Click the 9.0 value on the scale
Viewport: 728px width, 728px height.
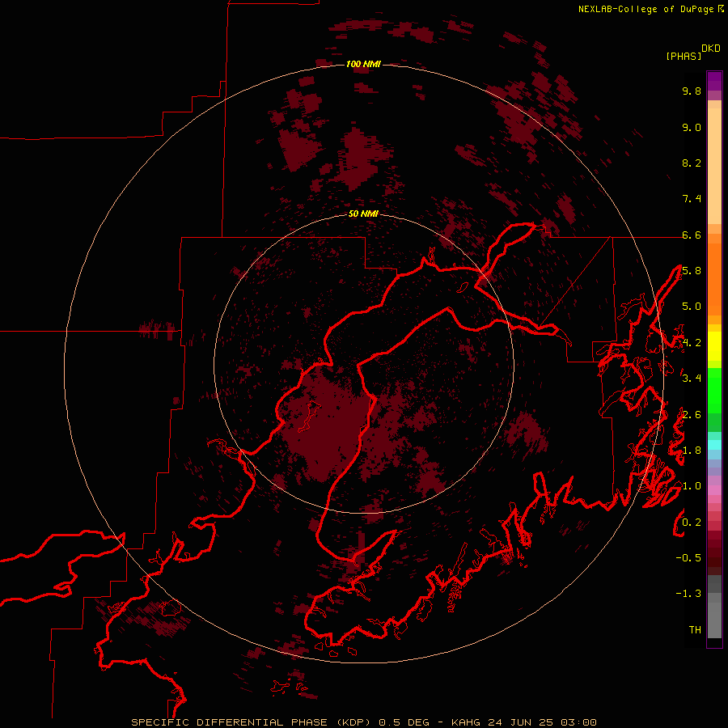692,127
